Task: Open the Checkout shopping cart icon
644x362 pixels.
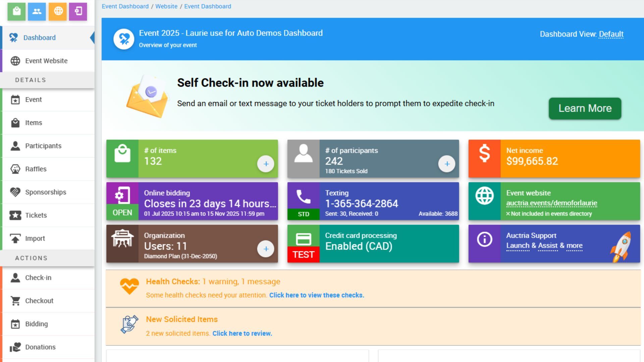Action: 15,301
